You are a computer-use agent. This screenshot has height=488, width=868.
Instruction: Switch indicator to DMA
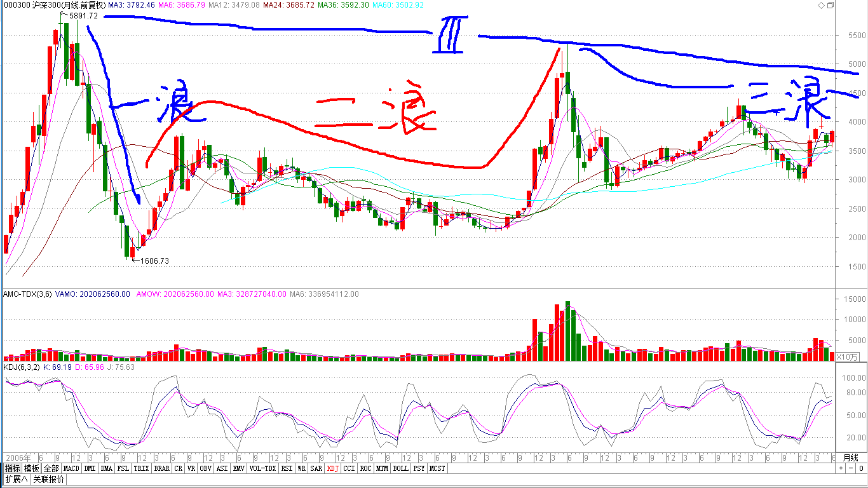[106, 468]
